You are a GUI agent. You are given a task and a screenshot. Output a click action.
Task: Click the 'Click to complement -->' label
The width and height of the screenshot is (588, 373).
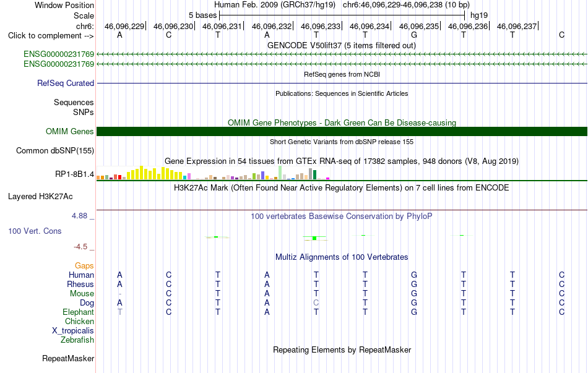(x=51, y=36)
